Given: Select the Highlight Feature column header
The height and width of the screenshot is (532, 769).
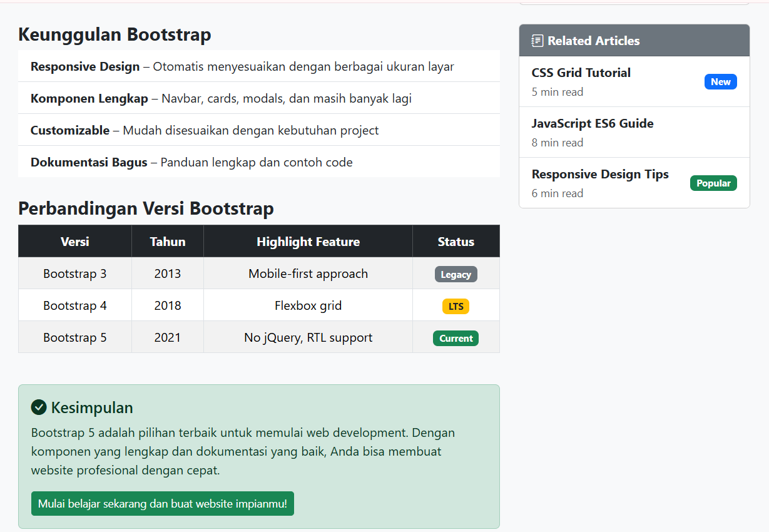Looking at the screenshot, I should point(308,242).
